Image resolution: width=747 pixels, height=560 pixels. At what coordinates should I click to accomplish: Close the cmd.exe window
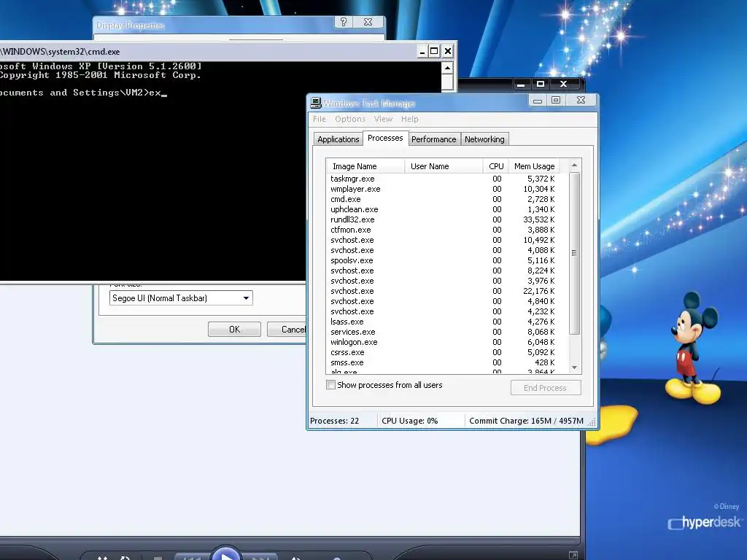448,52
